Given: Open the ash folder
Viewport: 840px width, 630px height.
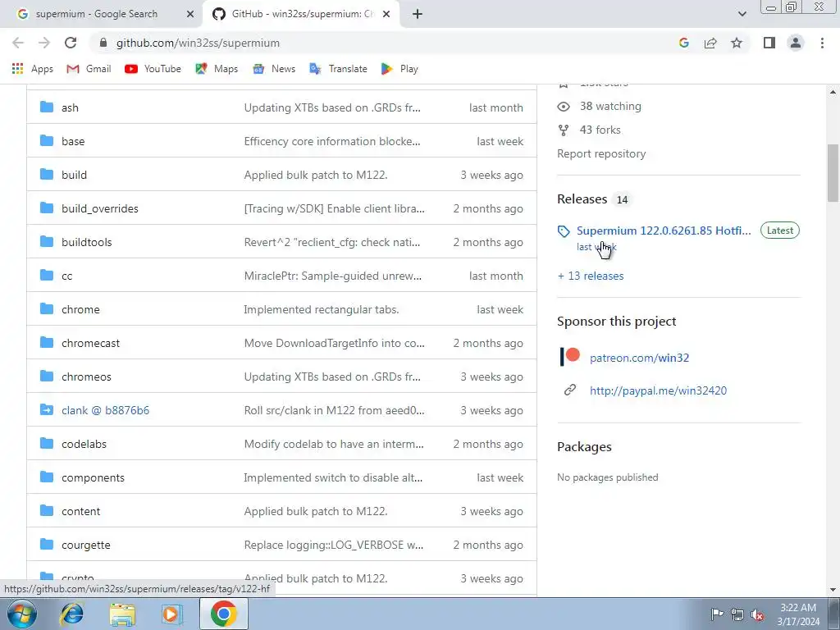Looking at the screenshot, I should coord(70,107).
